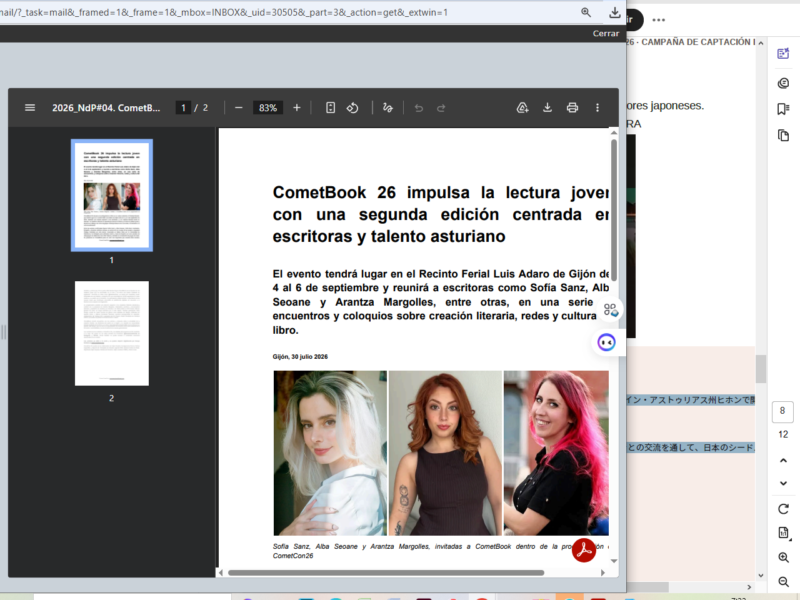Click the purple assistant face floating icon

(x=606, y=342)
